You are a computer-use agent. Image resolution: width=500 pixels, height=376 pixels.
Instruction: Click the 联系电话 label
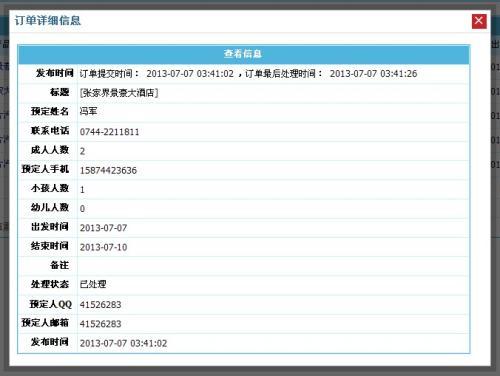[50, 130]
